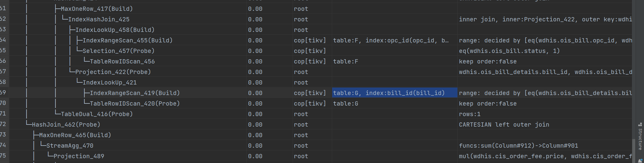Select the TableRowIDScan_456 row

[x=122, y=62]
